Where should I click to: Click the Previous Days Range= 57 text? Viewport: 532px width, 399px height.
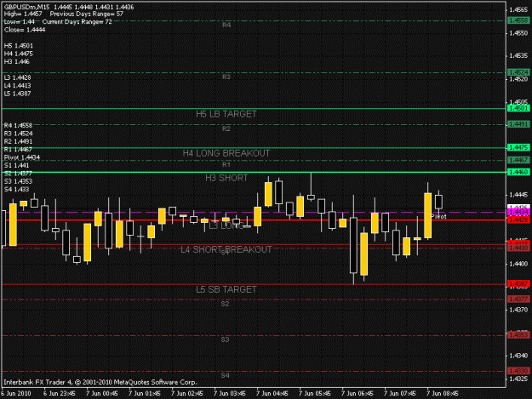click(x=87, y=14)
